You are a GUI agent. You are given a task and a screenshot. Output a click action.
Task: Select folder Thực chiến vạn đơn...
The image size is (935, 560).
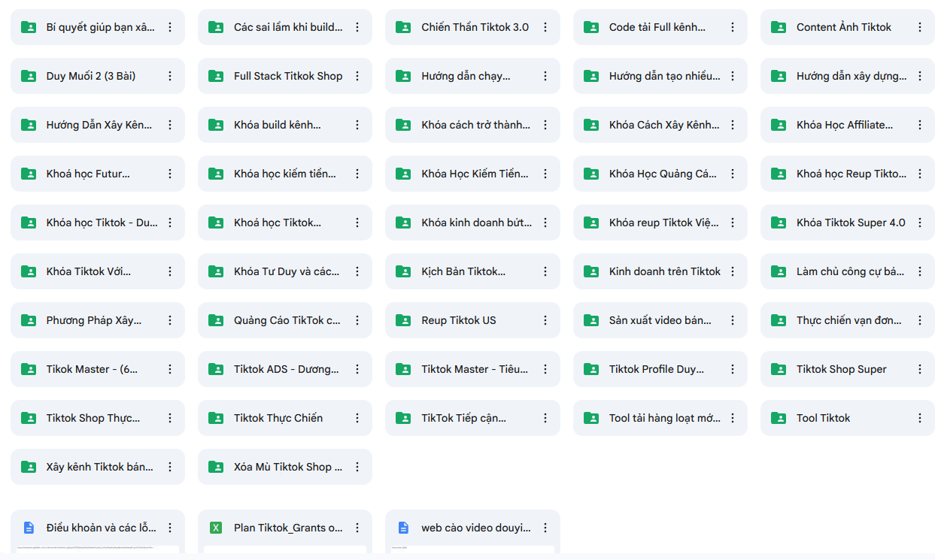point(848,320)
